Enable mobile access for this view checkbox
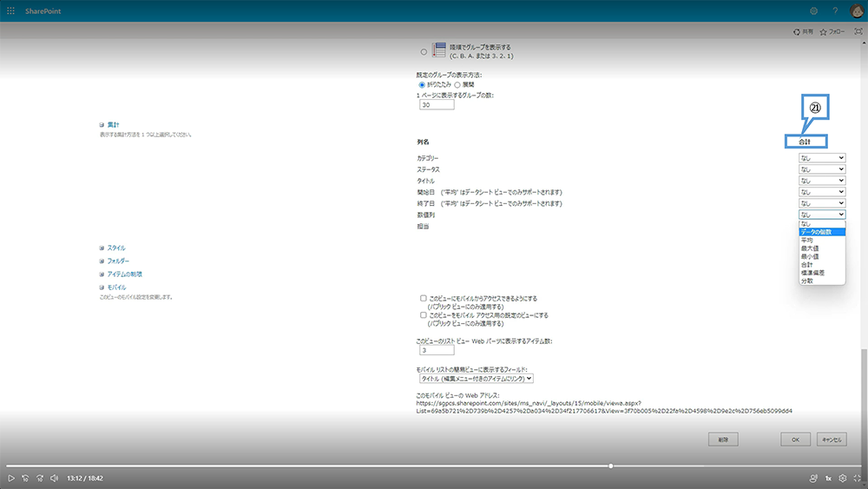Viewport: 868px width, 489px height. [x=423, y=298]
